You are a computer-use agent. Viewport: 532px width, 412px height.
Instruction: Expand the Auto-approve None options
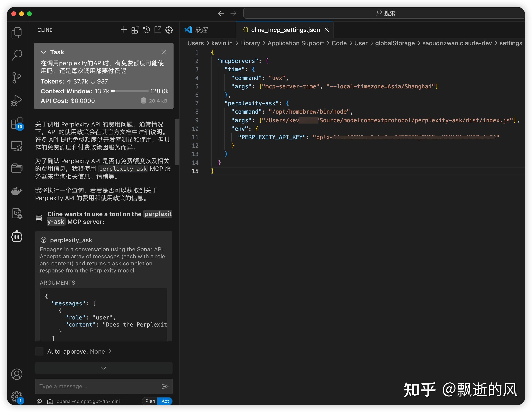(110, 351)
